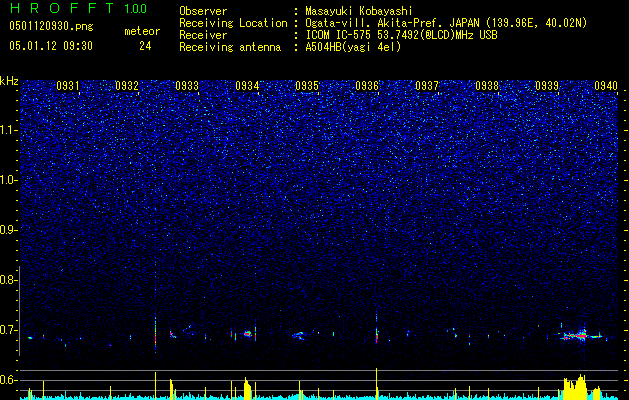Image resolution: width=629 pixels, height=400 pixels.
Task: Click the echo blob just before 0935
Action: click(300, 335)
